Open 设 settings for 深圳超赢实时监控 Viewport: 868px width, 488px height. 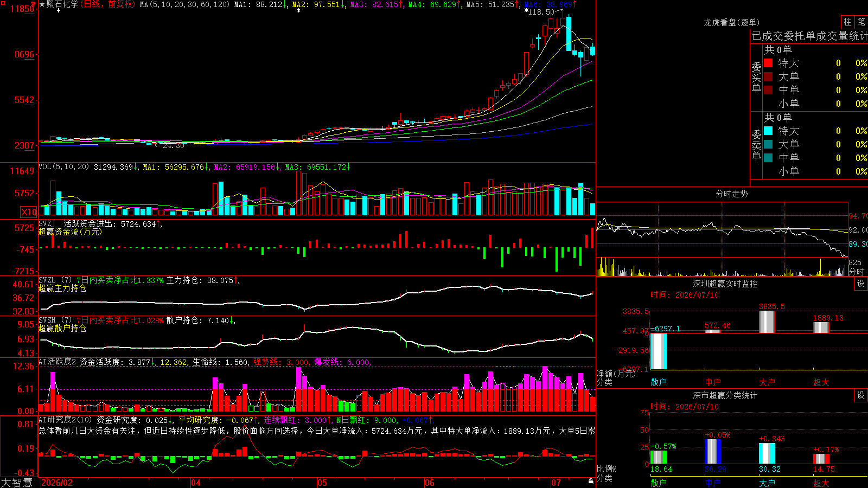861,284
